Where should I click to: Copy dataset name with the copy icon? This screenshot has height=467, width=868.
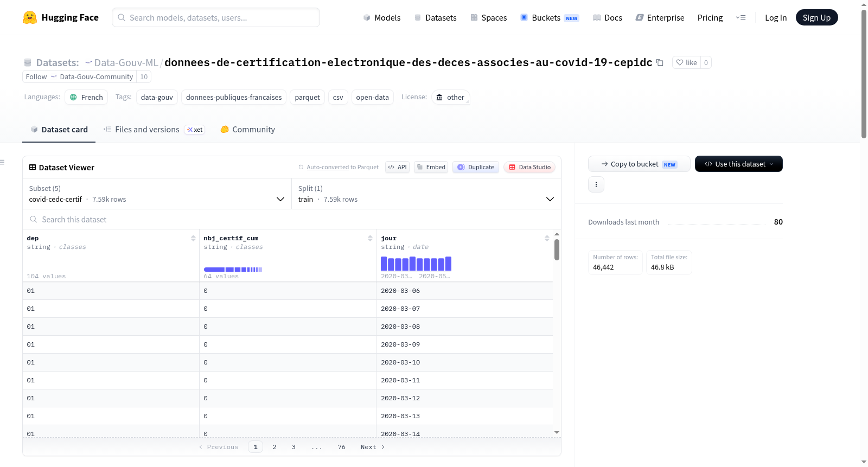[660, 62]
